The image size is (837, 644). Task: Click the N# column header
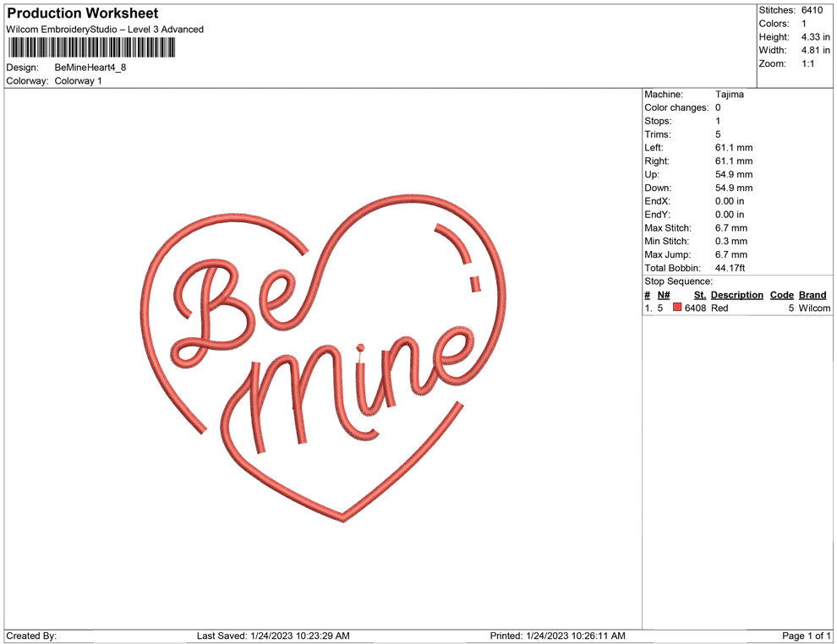point(664,295)
